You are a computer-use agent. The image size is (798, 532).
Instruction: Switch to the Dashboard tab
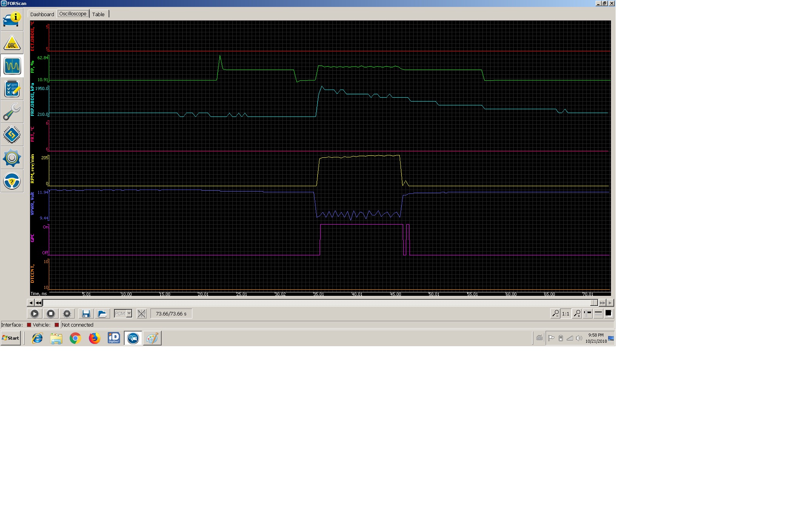coord(42,14)
